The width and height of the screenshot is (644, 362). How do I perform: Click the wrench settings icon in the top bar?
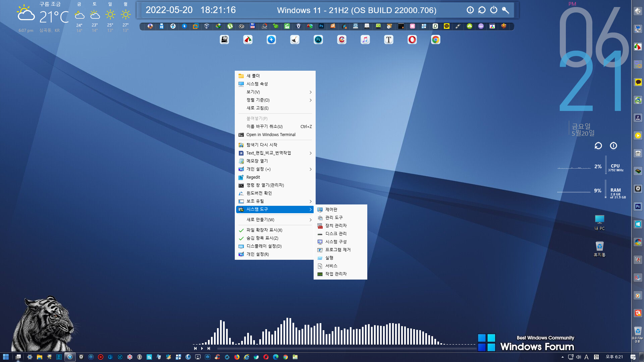[x=505, y=10]
